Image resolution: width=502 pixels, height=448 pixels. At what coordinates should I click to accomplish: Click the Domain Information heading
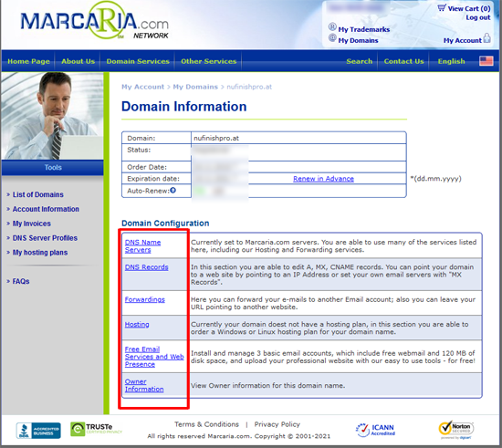(183, 107)
